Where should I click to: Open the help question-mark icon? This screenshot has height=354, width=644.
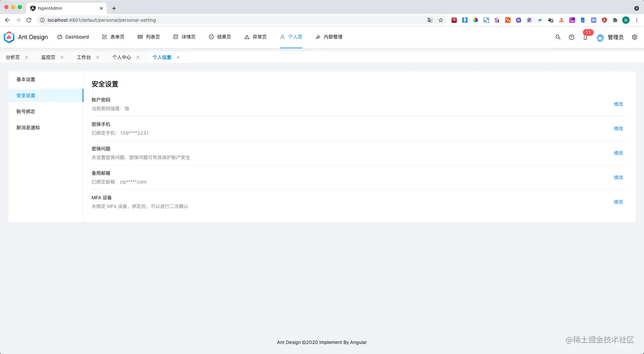point(572,37)
